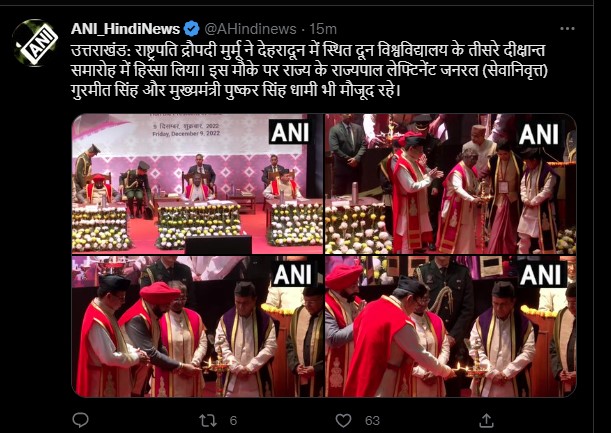Open the @AHindinews handle link
The height and width of the screenshot is (433, 611).
click(x=251, y=29)
